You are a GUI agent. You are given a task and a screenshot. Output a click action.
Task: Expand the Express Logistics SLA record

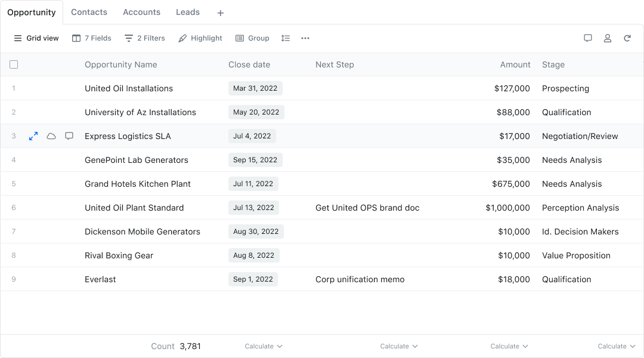tap(33, 136)
